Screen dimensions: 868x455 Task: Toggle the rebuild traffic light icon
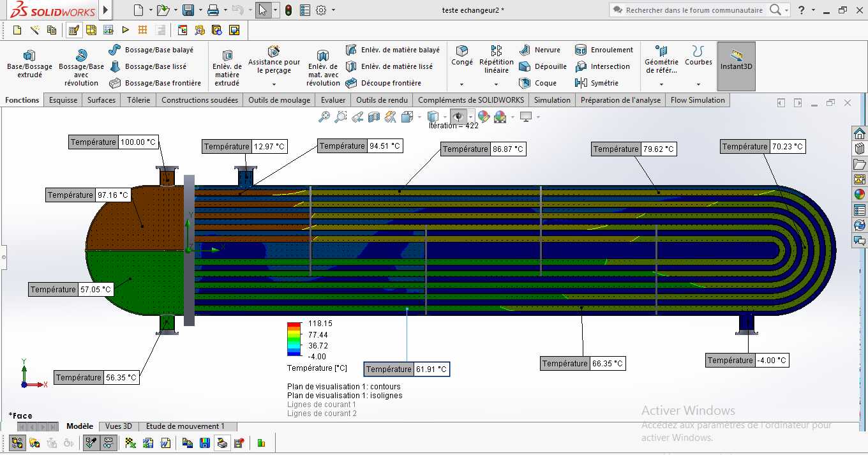pyautogui.click(x=288, y=10)
